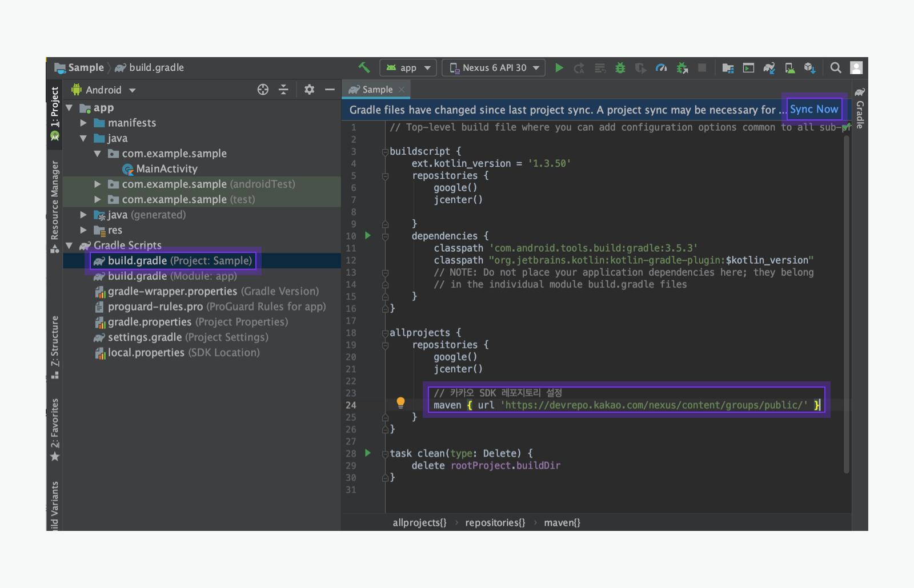The height and width of the screenshot is (588, 914).
Task: Toggle the Structure tool window
Action: [55, 345]
